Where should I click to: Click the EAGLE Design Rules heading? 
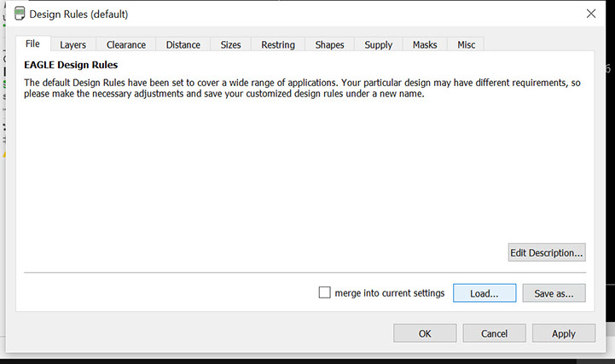[71, 65]
